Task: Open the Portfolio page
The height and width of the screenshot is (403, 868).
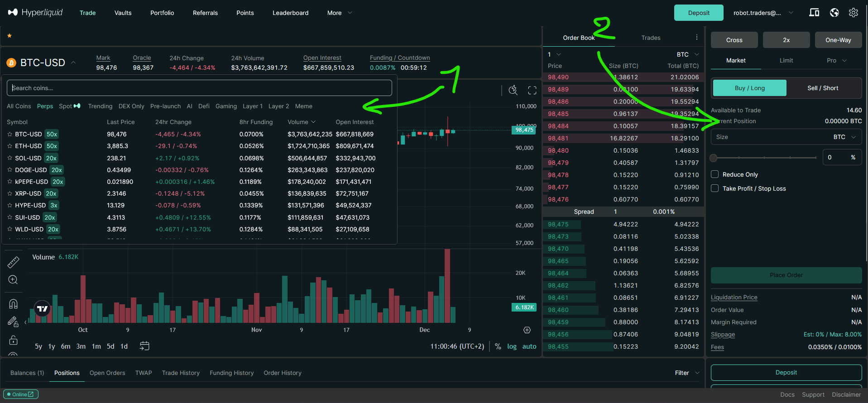Action: coord(162,13)
